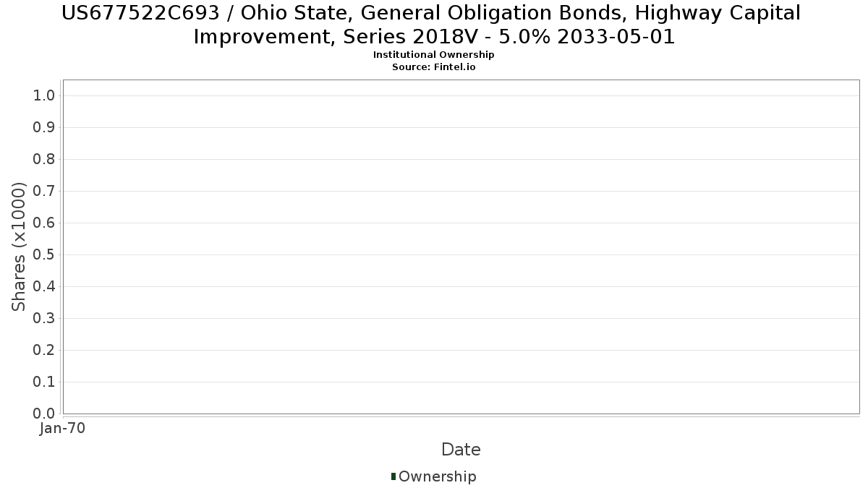
Task: Click the Ownership legend label
Action: [x=437, y=476]
